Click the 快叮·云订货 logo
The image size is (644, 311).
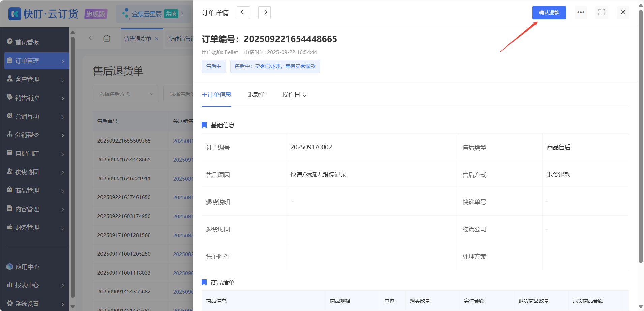tap(43, 14)
